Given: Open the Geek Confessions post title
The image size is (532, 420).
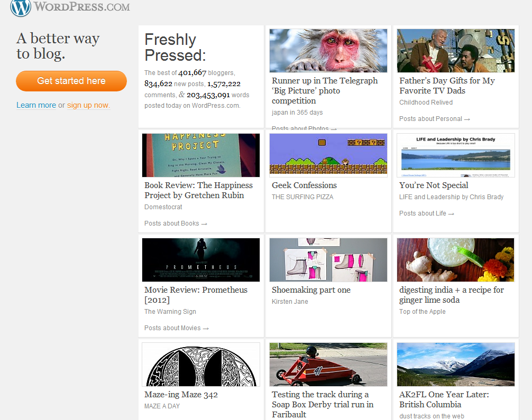Looking at the screenshot, I should point(304,185).
